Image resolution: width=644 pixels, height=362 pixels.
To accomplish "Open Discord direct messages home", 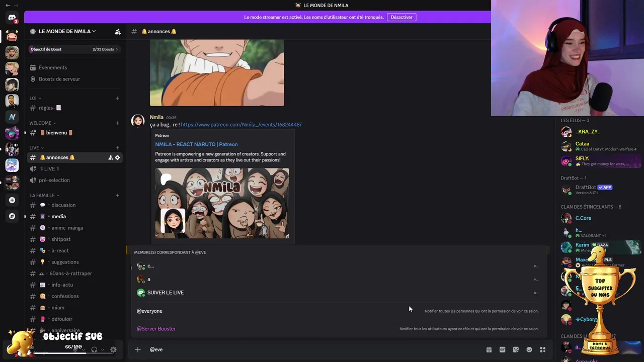I will [x=12, y=18].
